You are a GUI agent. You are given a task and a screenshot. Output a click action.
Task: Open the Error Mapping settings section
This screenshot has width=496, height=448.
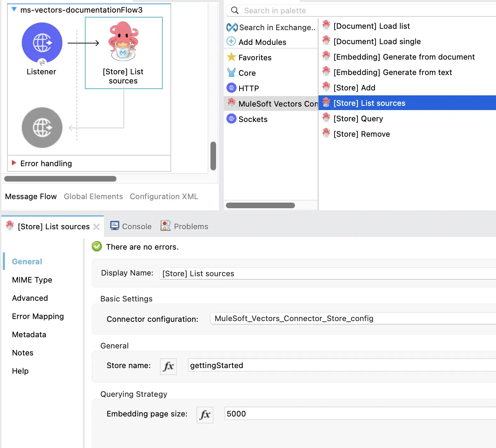point(38,317)
